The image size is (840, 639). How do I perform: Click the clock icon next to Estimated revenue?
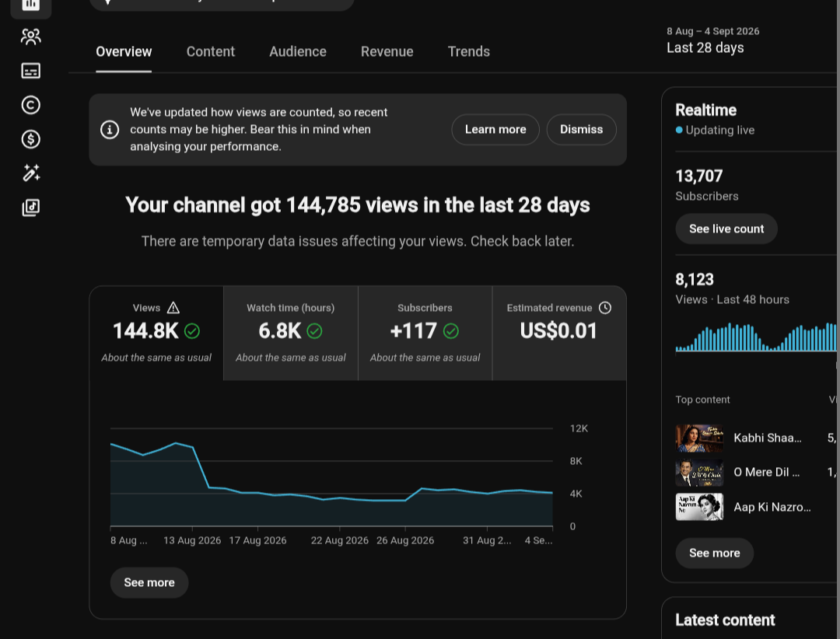point(605,307)
